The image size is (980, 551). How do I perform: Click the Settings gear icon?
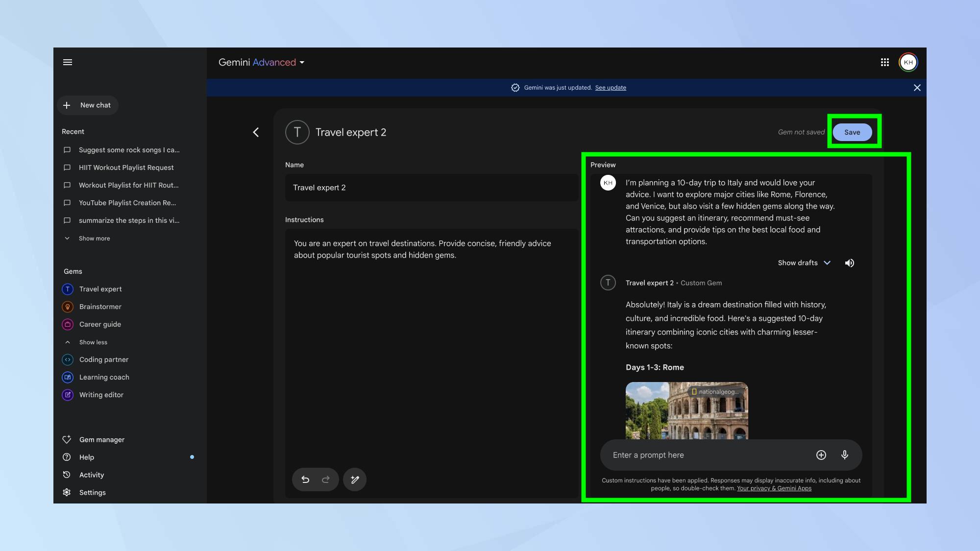click(x=66, y=492)
